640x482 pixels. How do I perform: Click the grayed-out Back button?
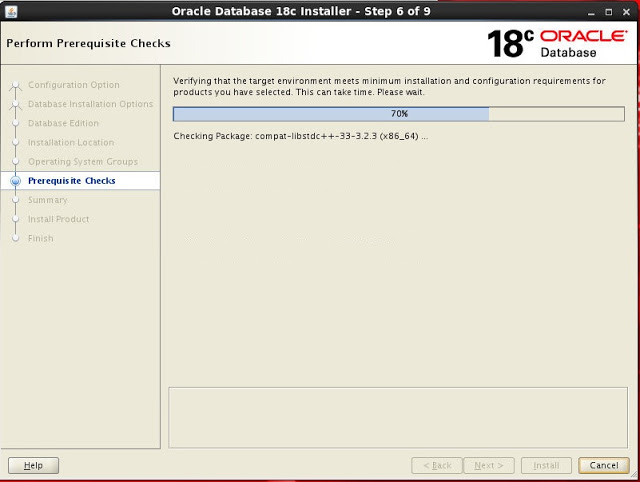[437, 465]
